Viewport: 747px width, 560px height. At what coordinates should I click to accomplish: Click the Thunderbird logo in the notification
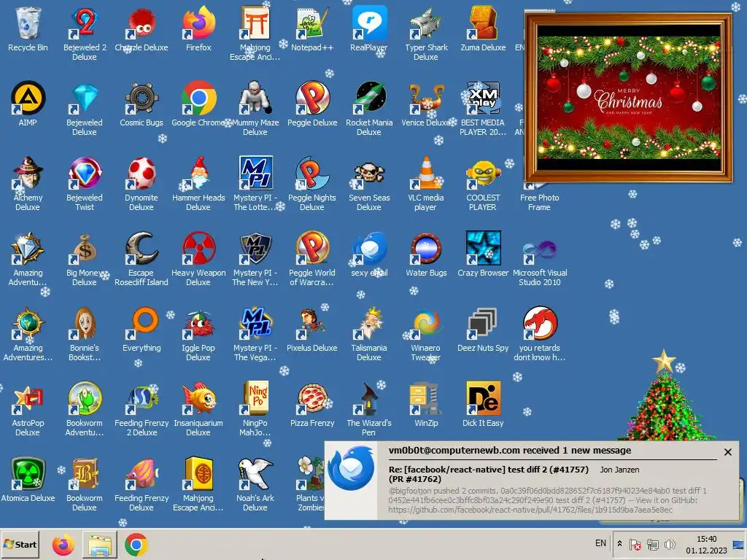(351, 468)
